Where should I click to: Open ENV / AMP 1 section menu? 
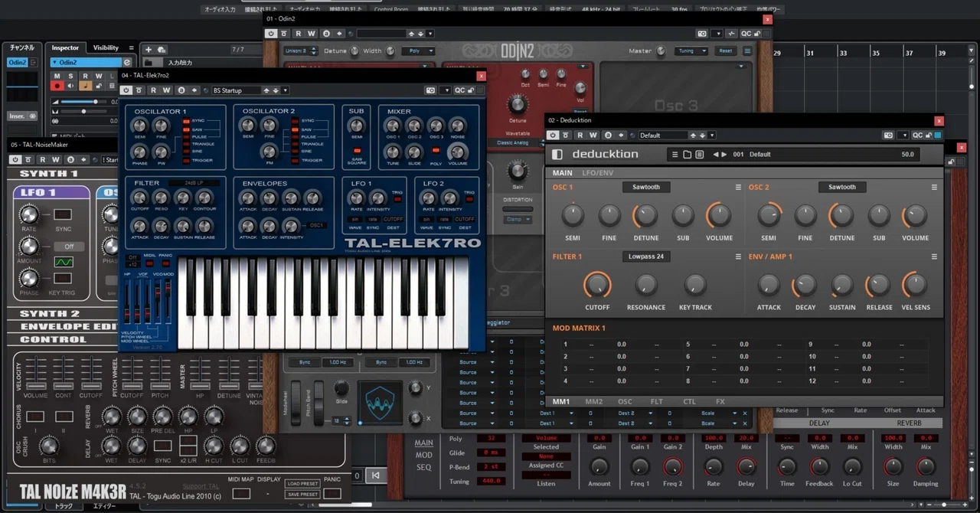(934, 256)
